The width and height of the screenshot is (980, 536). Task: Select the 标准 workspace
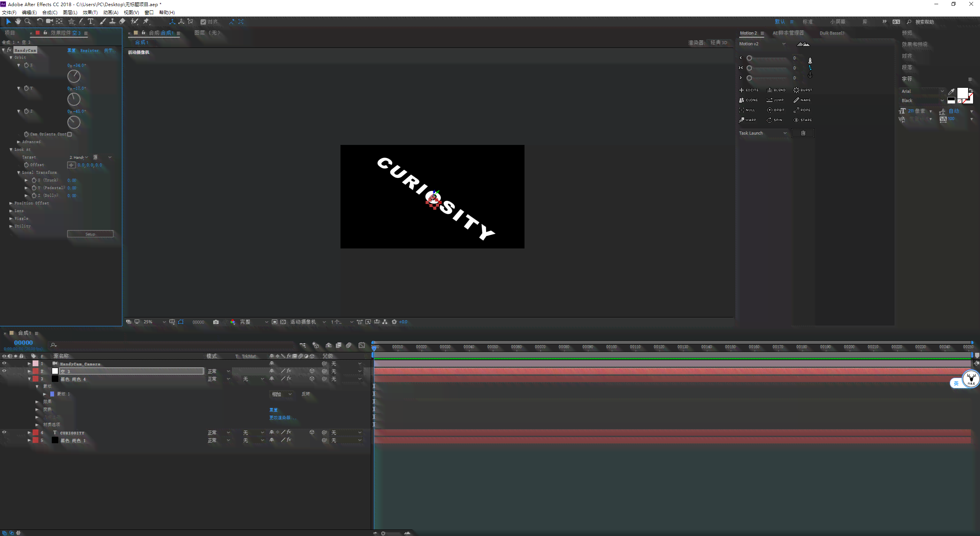(x=807, y=22)
